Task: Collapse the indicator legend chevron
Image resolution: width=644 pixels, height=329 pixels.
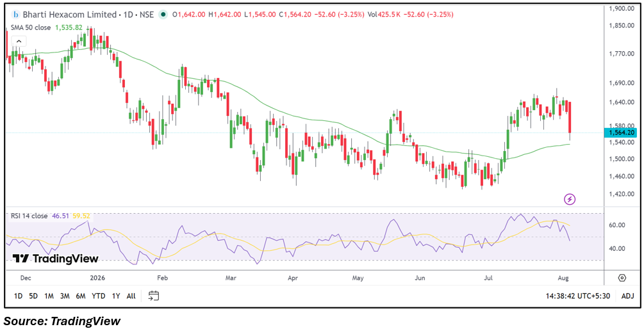Action: 19,41
